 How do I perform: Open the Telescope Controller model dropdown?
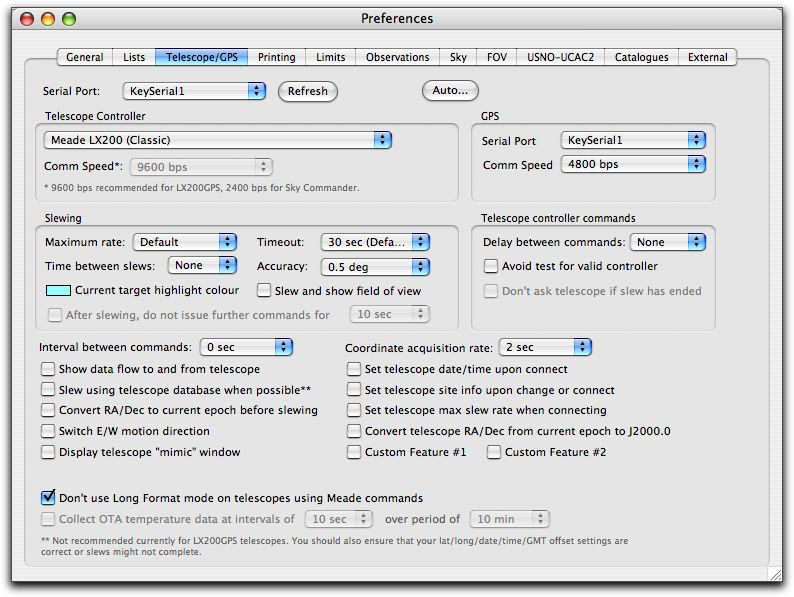tap(217, 141)
